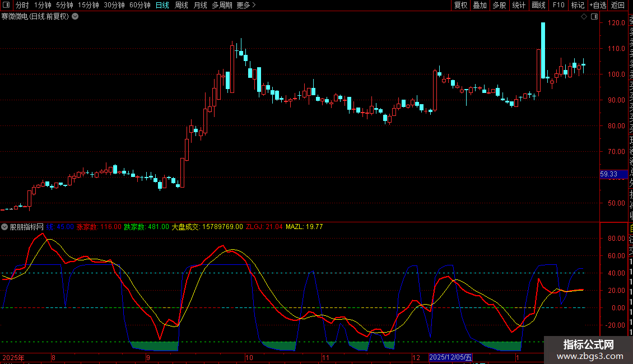Screen dimensions: 633x364
Task: Click the diamond icon at chart top-right
Action: (x=584, y=16)
